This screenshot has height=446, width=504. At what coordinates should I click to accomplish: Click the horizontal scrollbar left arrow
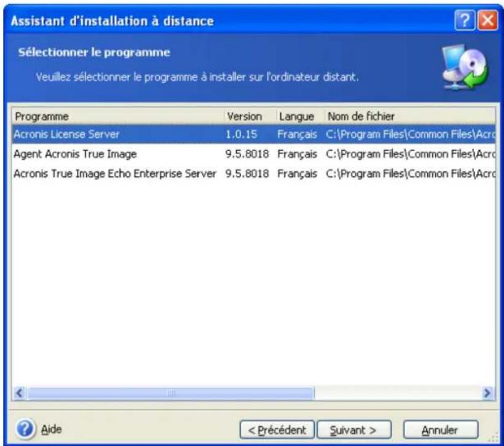(19, 393)
